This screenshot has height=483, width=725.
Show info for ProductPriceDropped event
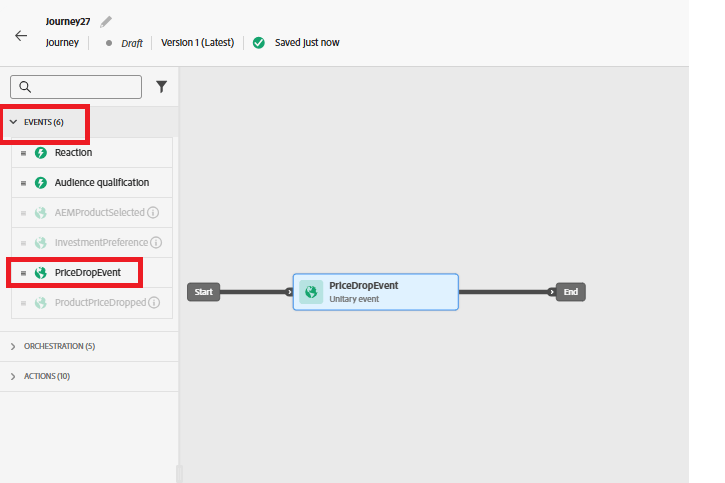pyautogui.click(x=154, y=303)
